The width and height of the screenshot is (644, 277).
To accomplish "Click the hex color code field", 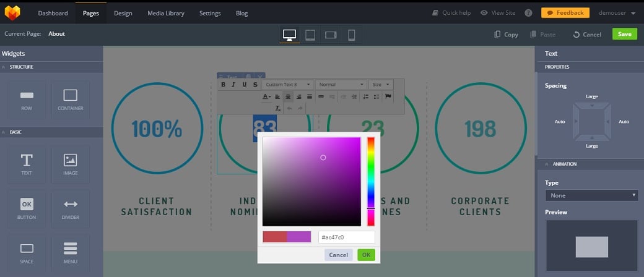I will 346,237.
